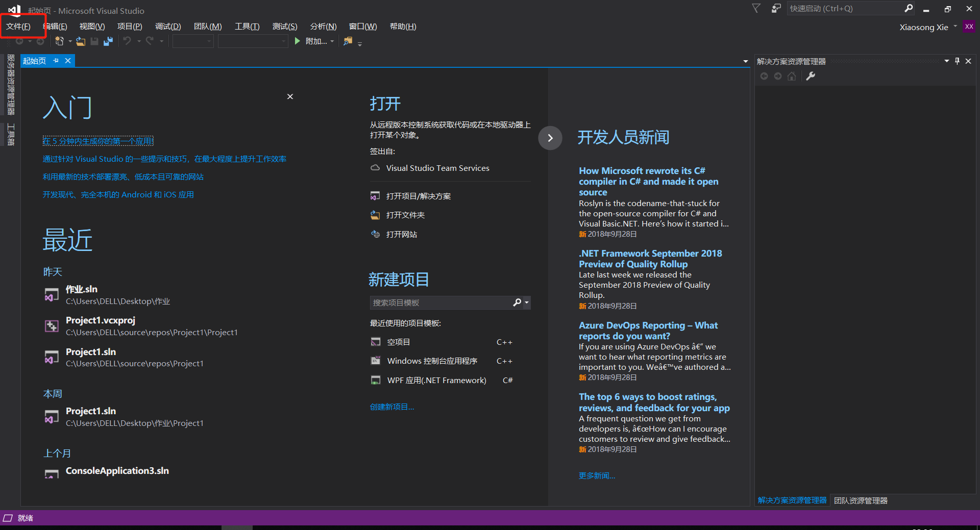The height and width of the screenshot is (530, 980).
Task: Open the 附加 button dropdown arrow
Action: click(332, 41)
